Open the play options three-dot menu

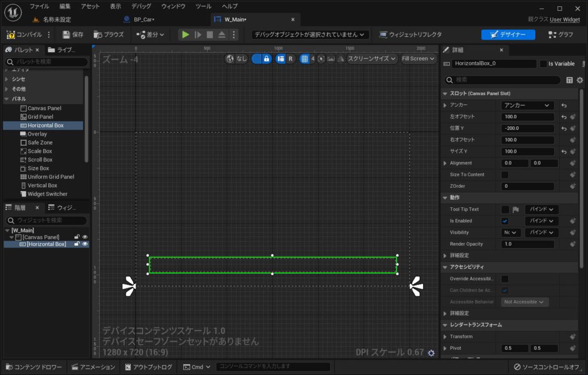[234, 34]
